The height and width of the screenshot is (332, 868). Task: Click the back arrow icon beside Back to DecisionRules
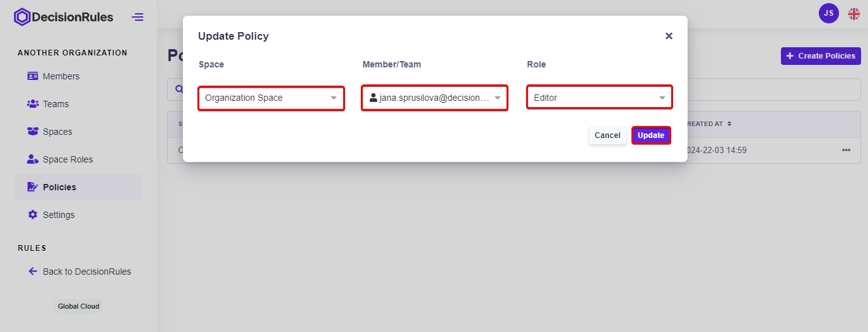click(x=33, y=272)
